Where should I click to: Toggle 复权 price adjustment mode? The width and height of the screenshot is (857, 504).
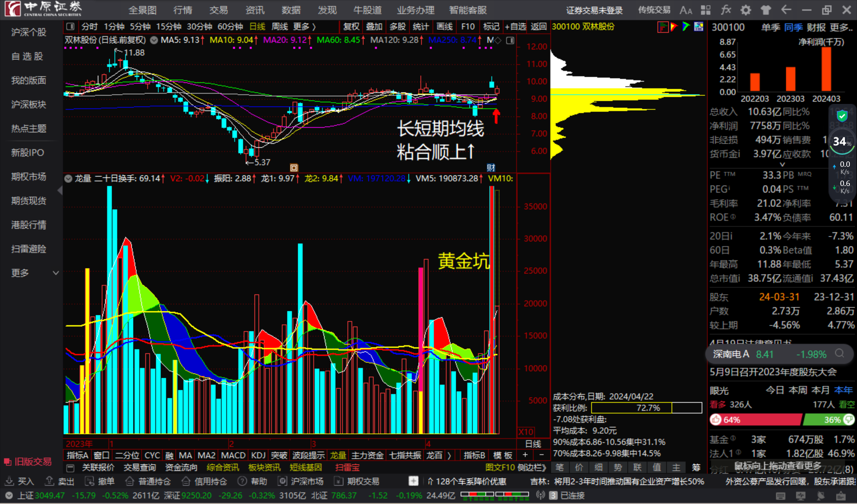coord(351,26)
